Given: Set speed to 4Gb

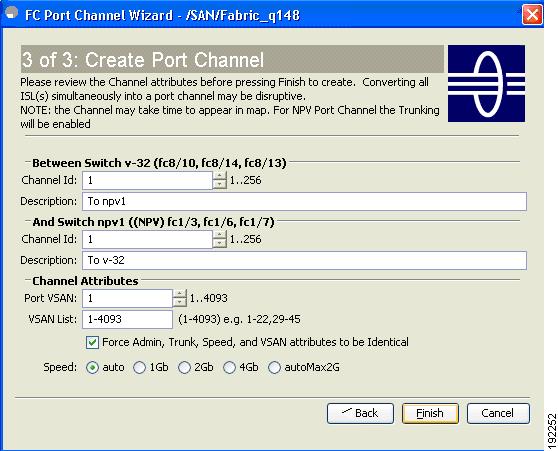Looking at the screenshot, I should click(230, 367).
